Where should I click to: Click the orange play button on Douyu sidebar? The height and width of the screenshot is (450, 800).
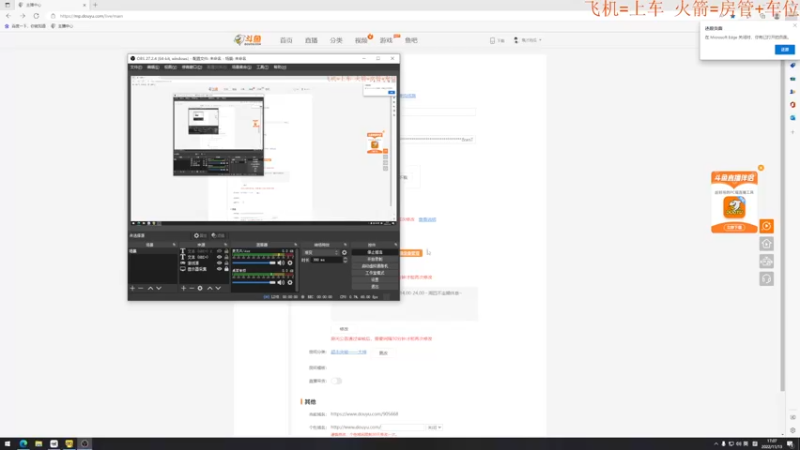[x=766, y=226]
